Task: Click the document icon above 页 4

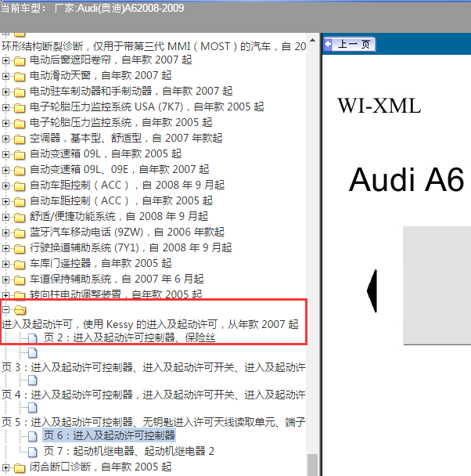Action: [x=33, y=380]
